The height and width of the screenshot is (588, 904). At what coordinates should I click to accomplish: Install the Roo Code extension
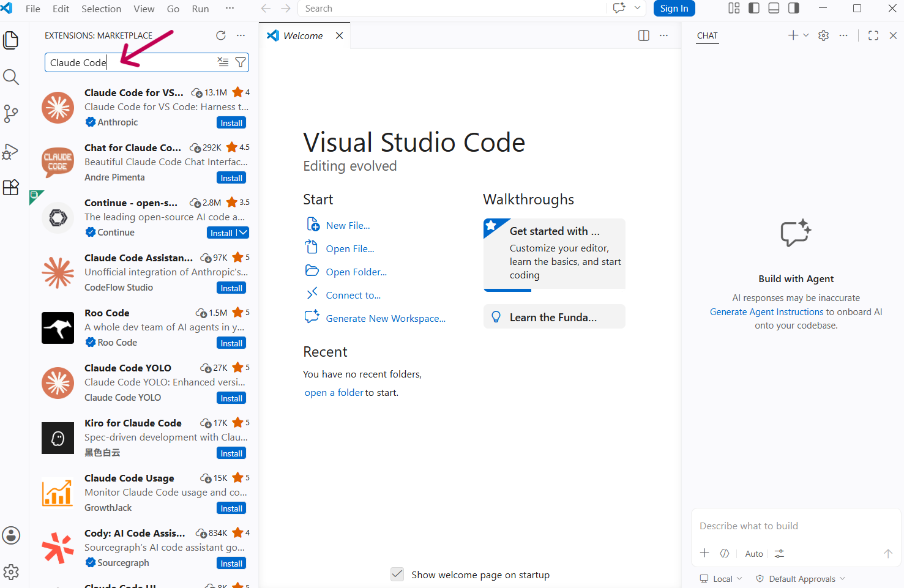[231, 343]
